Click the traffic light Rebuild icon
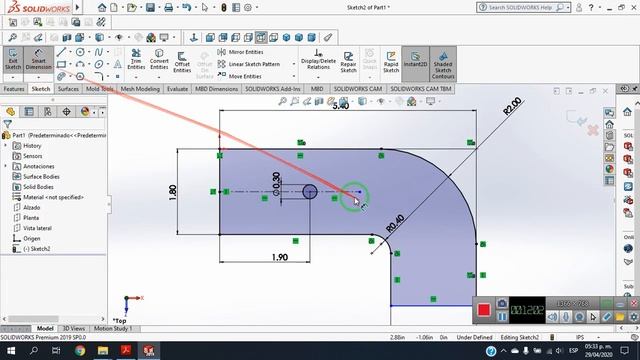640x360 pixels. tap(223, 7)
